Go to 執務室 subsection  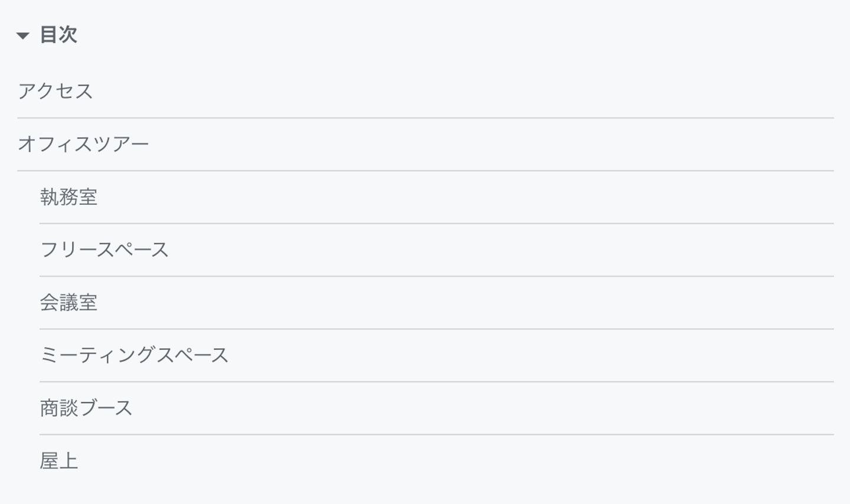(x=68, y=197)
